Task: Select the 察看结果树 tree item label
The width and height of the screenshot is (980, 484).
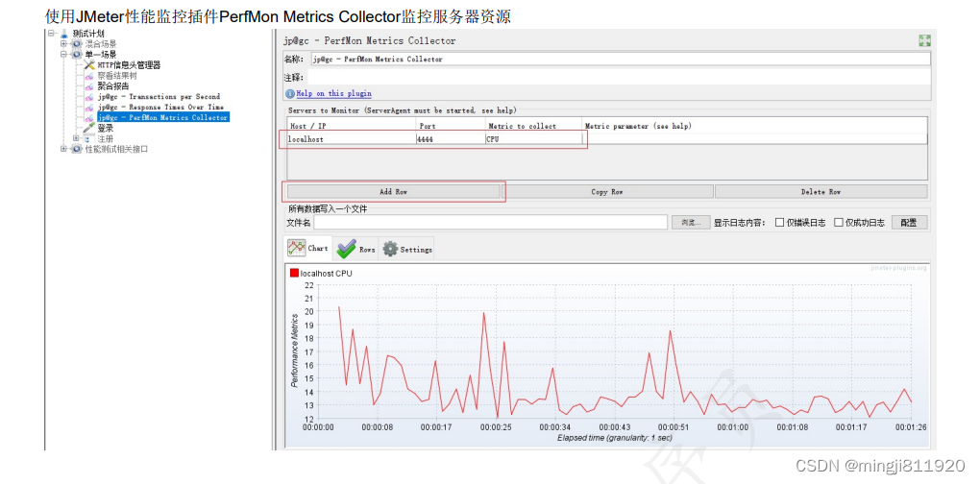Action: pyautogui.click(x=117, y=76)
